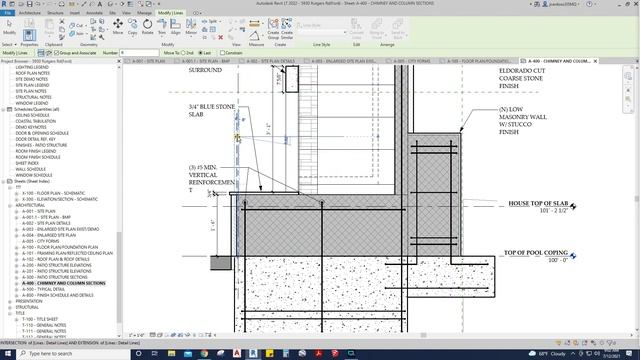Click the Revit application logo
Viewport: 640px width, 360px height.
click(x=4, y=4)
